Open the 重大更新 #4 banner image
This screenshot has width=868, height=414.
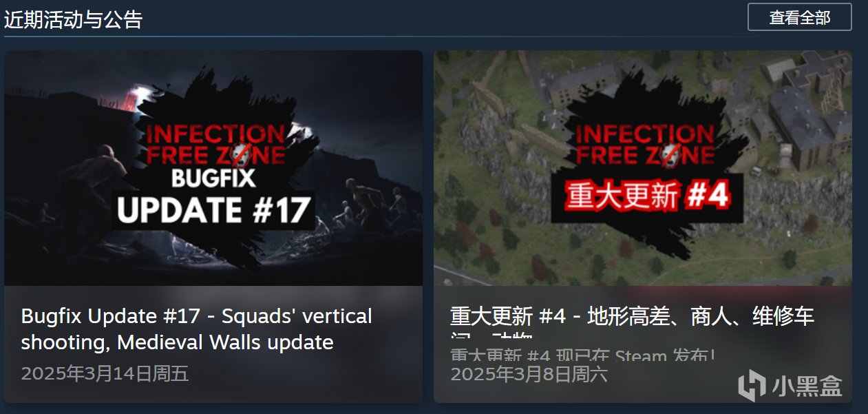(643, 168)
